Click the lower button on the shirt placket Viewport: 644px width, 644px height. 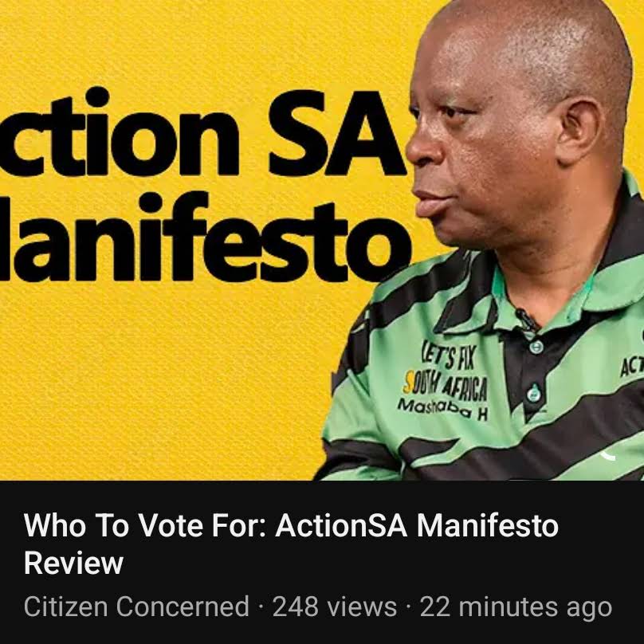click(534, 393)
